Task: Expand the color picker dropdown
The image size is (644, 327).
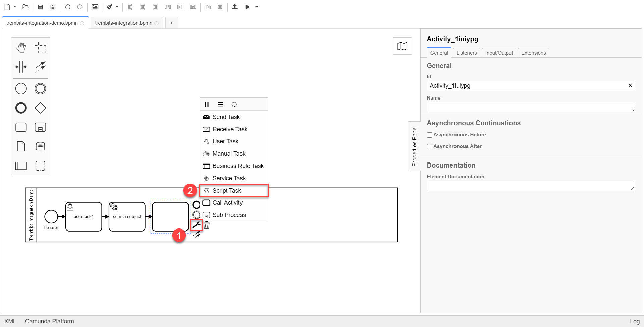Action: coord(117,7)
